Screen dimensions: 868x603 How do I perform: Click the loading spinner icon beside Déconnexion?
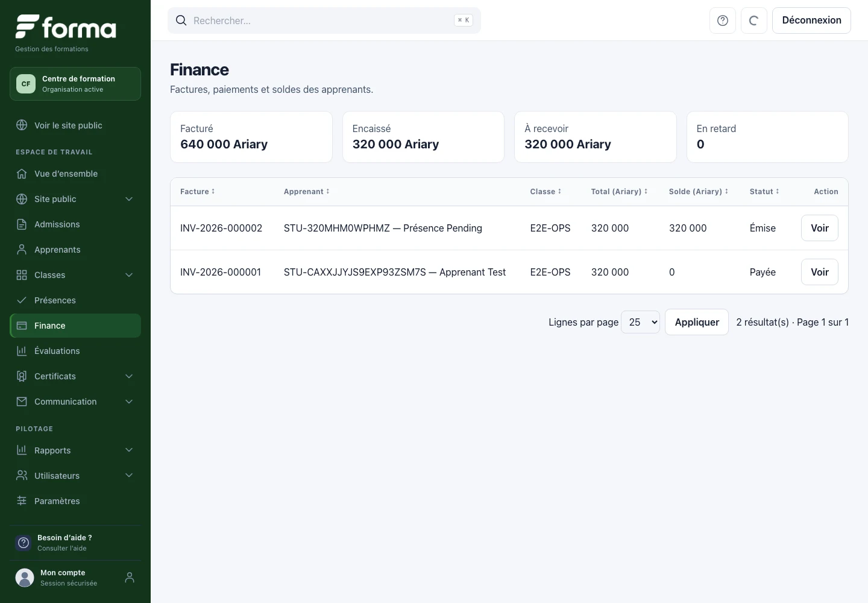(x=753, y=21)
